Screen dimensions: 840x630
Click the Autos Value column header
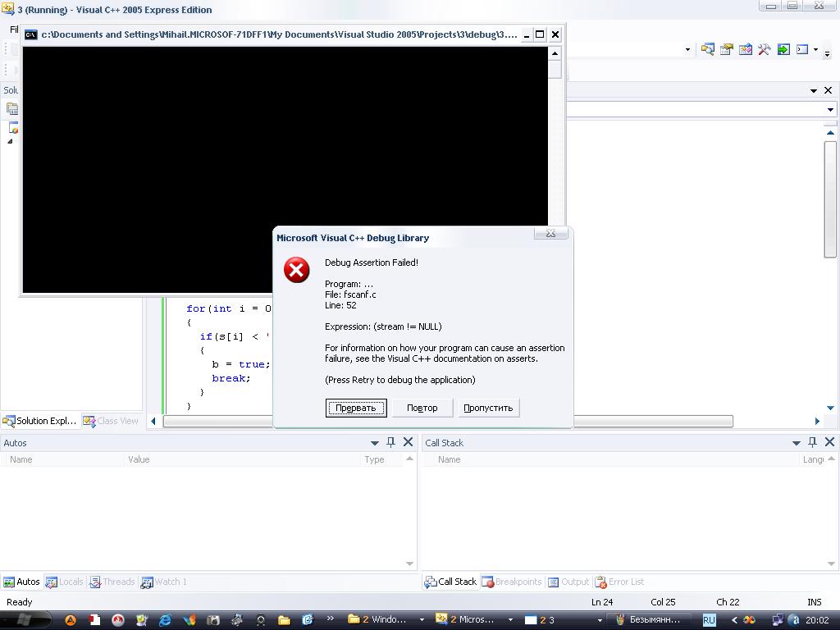pyautogui.click(x=242, y=459)
